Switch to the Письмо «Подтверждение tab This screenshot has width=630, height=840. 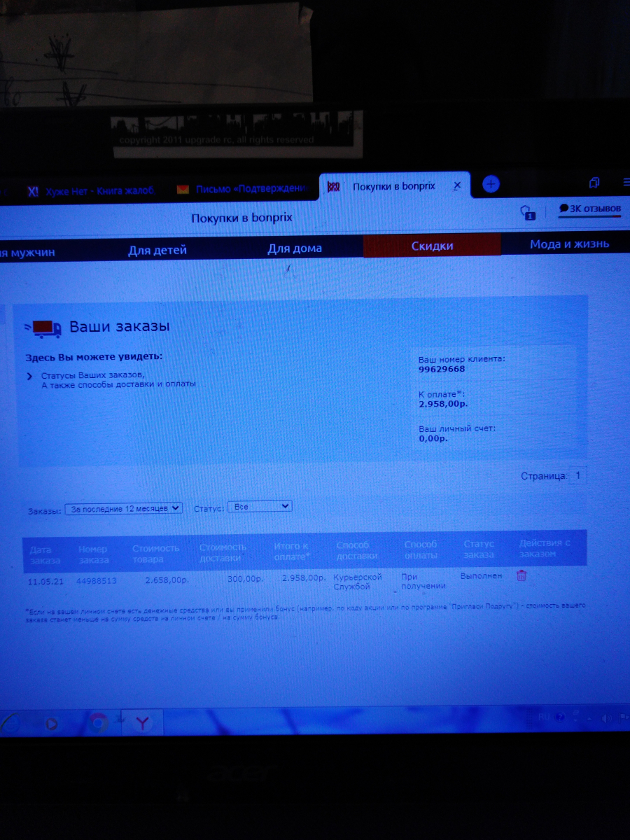[243, 189]
